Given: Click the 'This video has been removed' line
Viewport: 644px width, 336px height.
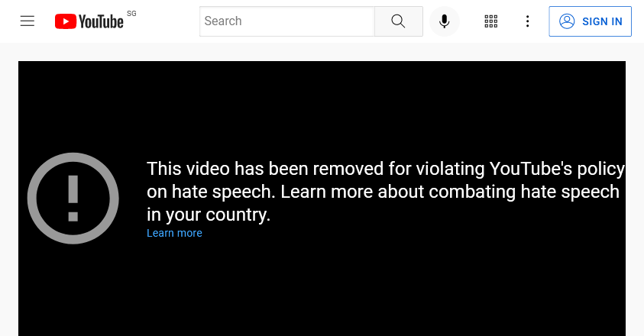Looking at the screenshot, I should click(386, 169).
